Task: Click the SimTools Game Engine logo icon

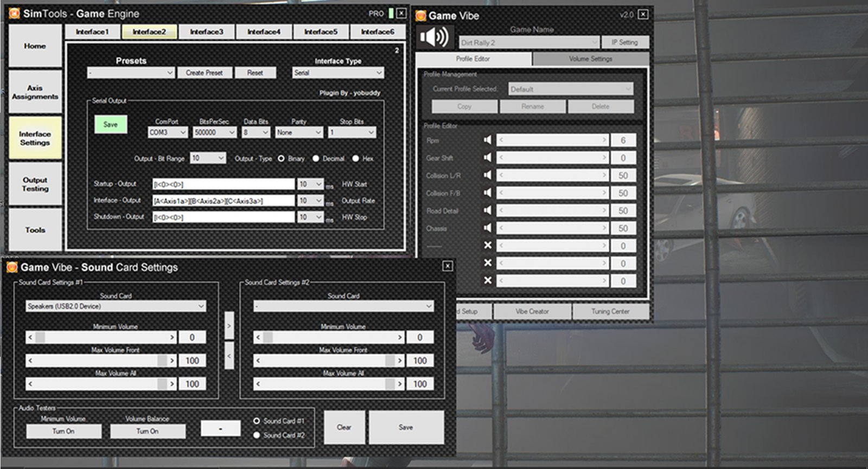Action: (14, 14)
